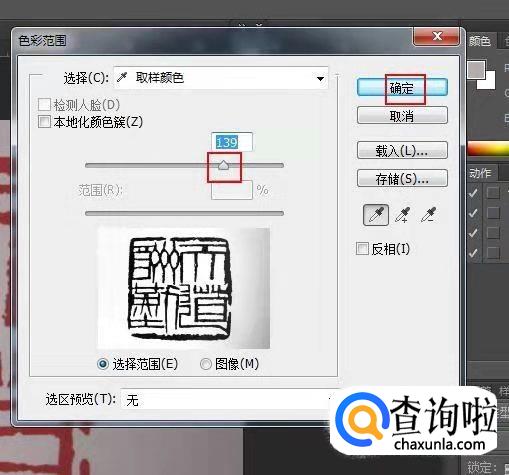Viewport: 509px width, 475px height.
Task: Switch to the 颜色 panel tab
Action: 480,41
